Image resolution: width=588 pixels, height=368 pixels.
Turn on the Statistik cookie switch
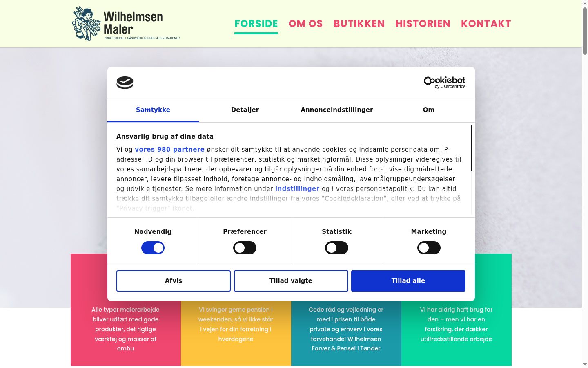336,248
